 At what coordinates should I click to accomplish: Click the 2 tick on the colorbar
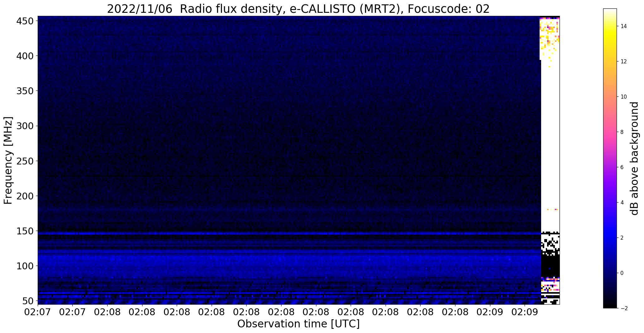(622, 238)
